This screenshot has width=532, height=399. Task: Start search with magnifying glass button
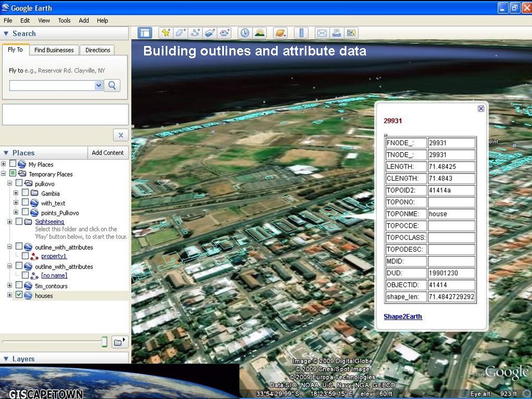[x=112, y=85]
